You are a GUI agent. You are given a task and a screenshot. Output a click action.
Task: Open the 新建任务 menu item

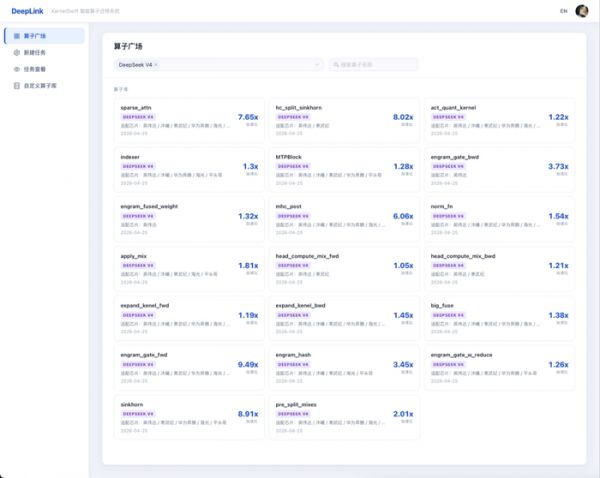[37, 53]
